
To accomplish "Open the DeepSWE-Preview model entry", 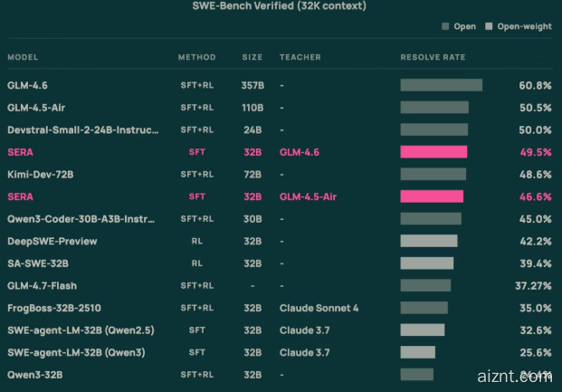I will [x=52, y=241].
